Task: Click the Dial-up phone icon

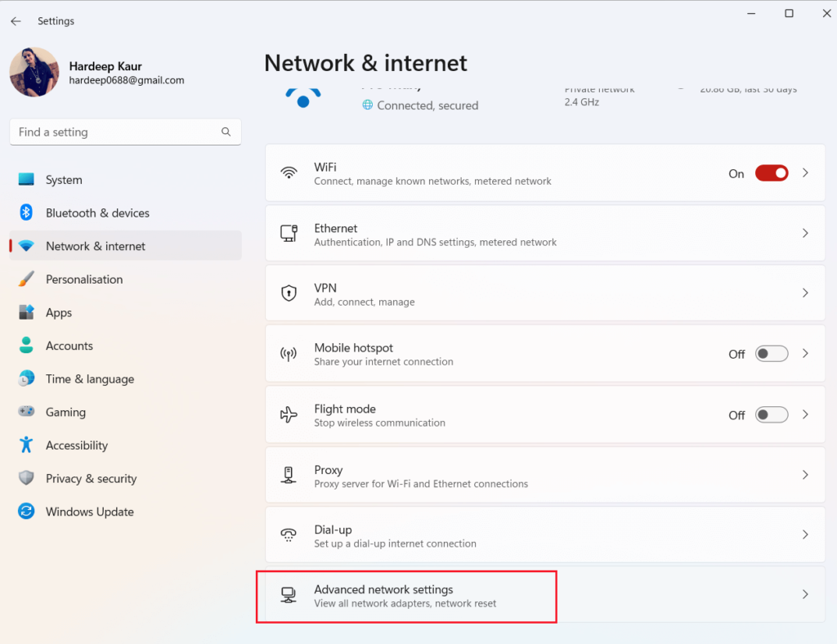Action: click(x=289, y=534)
